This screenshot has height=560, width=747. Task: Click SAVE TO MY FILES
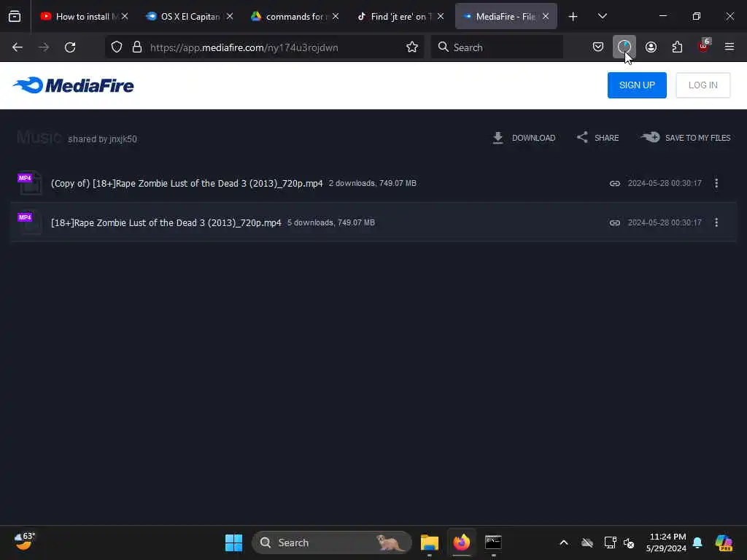pos(686,138)
